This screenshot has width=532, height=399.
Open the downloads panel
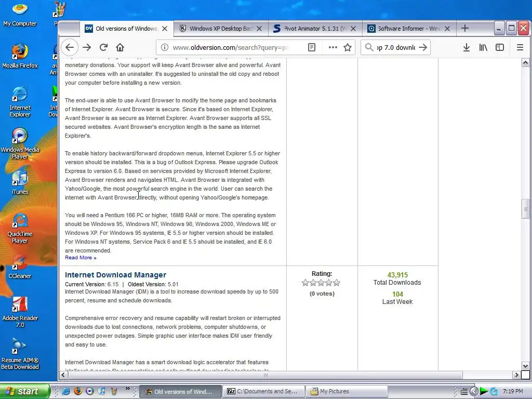(x=467, y=47)
